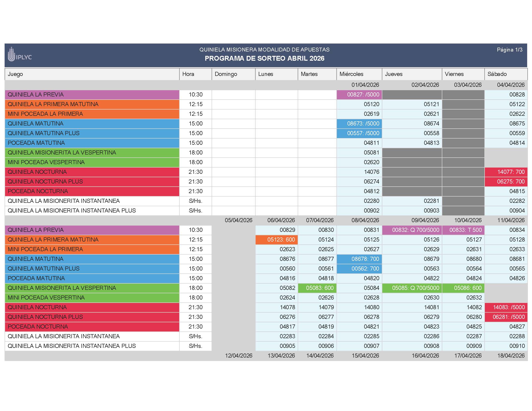532x411 pixels.
Task: Click the Miércoles column header
Action: pos(351,74)
